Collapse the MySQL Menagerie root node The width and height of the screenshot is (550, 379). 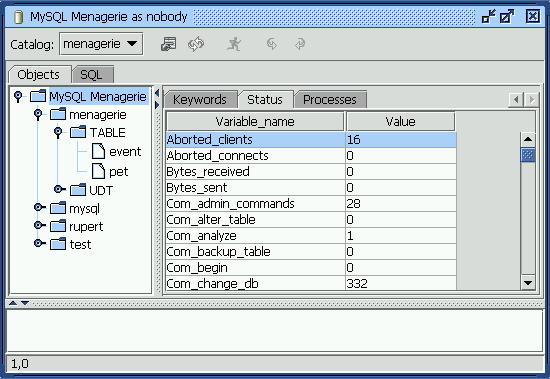[x=18, y=96]
